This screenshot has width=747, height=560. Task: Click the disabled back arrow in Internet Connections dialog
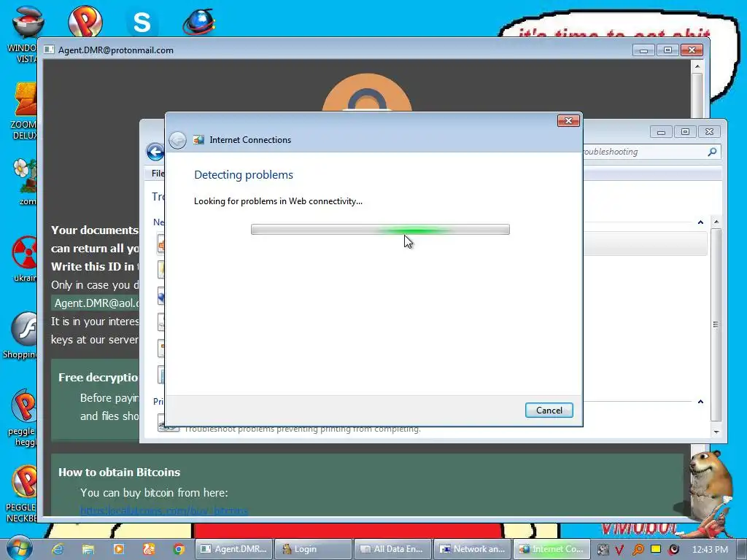(x=178, y=140)
